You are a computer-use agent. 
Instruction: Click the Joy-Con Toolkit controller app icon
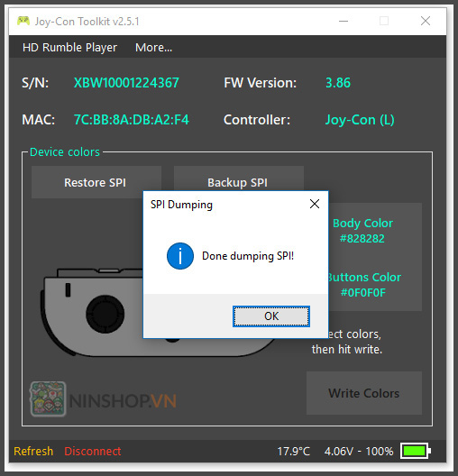(23, 21)
